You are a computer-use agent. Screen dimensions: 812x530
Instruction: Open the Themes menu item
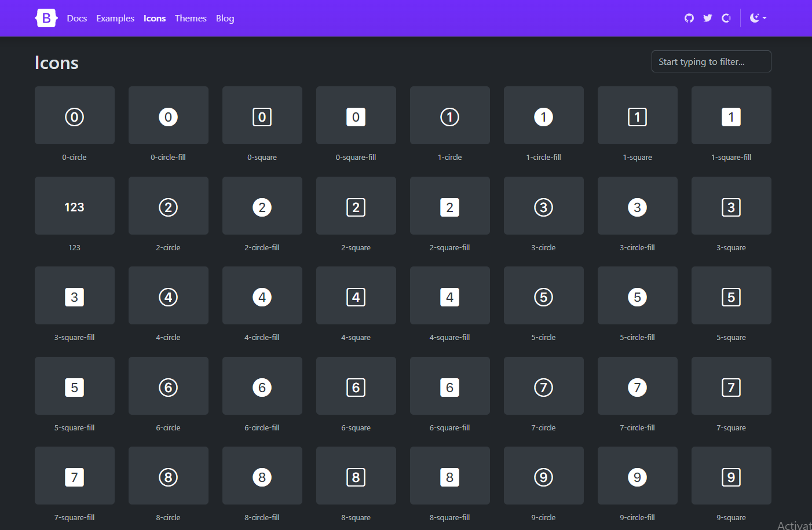(191, 18)
